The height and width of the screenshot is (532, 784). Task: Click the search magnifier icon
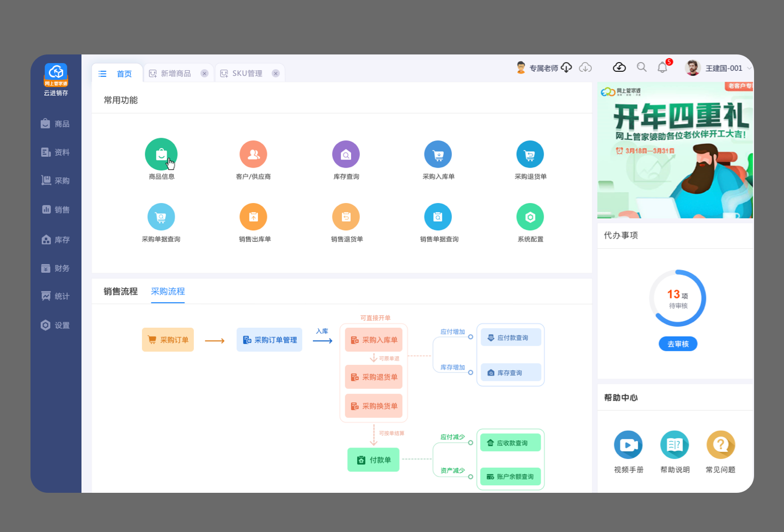(x=641, y=68)
